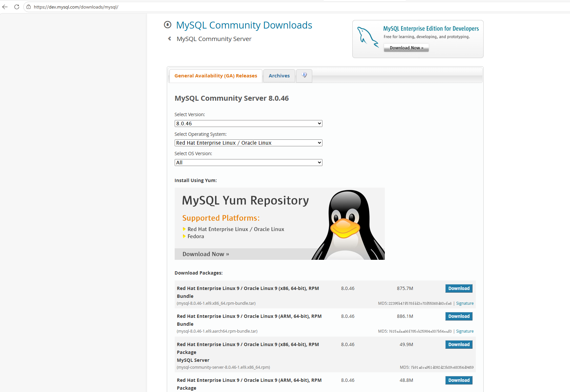The height and width of the screenshot is (392, 570).
Task: Click the MySQL Server package subtitle
Action: 193,360
